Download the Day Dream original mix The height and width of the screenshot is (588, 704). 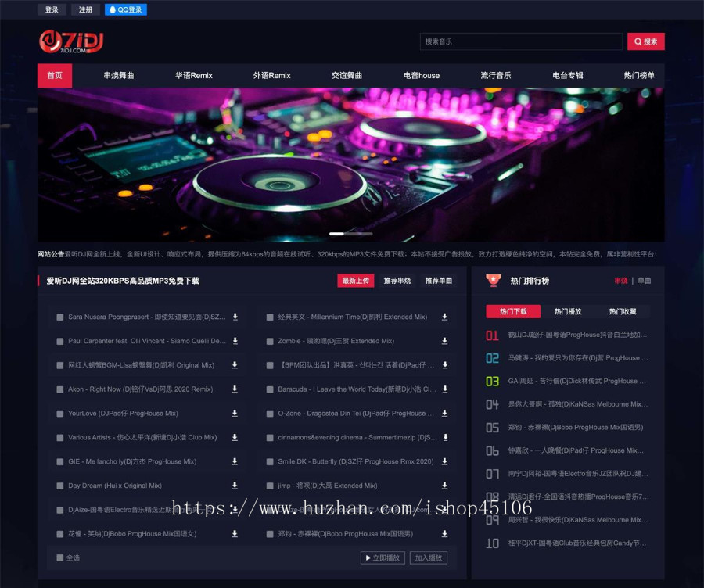(235, 486)
